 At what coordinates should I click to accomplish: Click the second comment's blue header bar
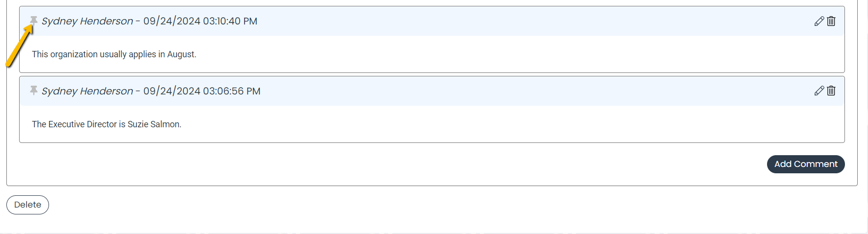[x=432, y=91]
